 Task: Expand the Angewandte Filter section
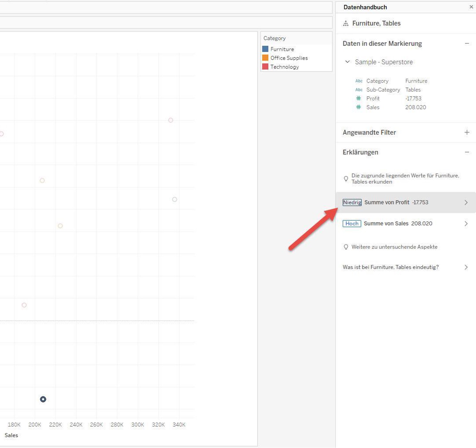tap(467, 132)
